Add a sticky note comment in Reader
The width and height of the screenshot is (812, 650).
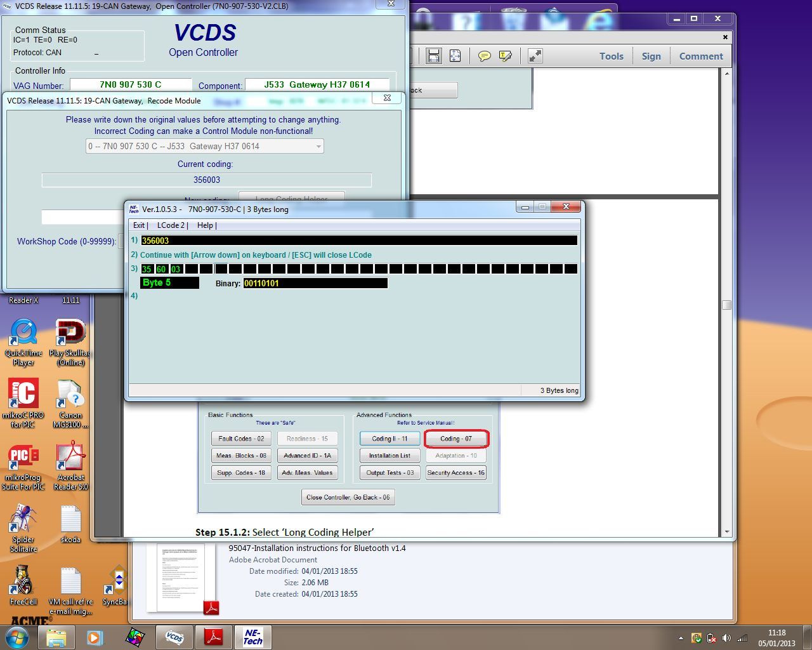pos(485,56)
